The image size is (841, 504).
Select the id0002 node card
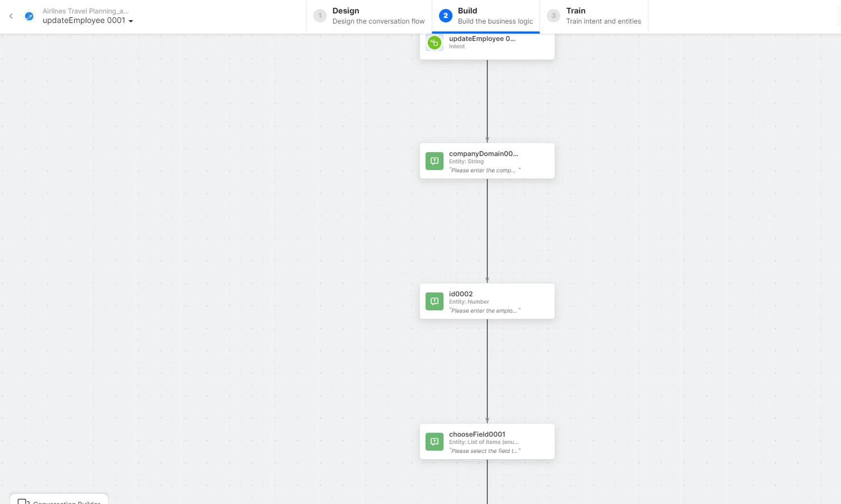pyautogui.click(x=487, y=301)
